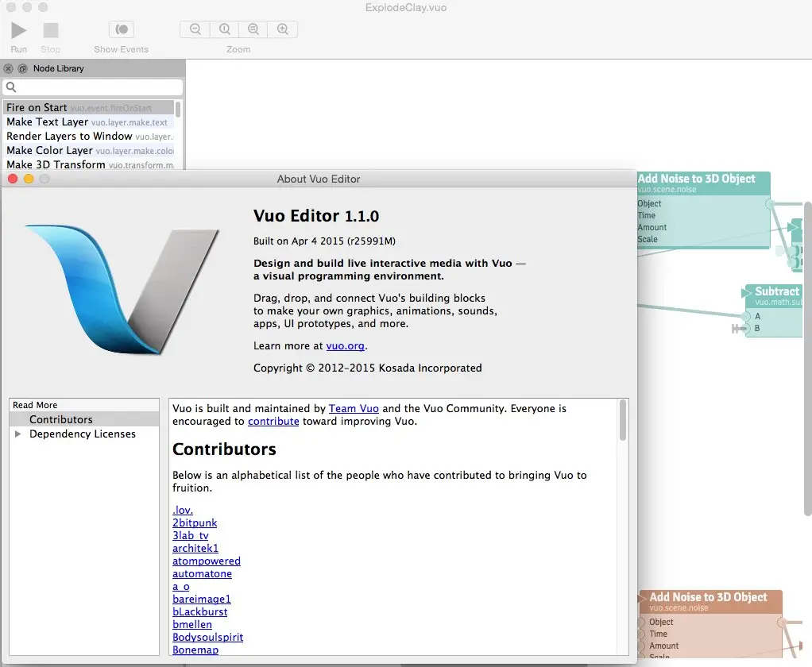Open the 2bitpunk contributor link

pos(195,522)
